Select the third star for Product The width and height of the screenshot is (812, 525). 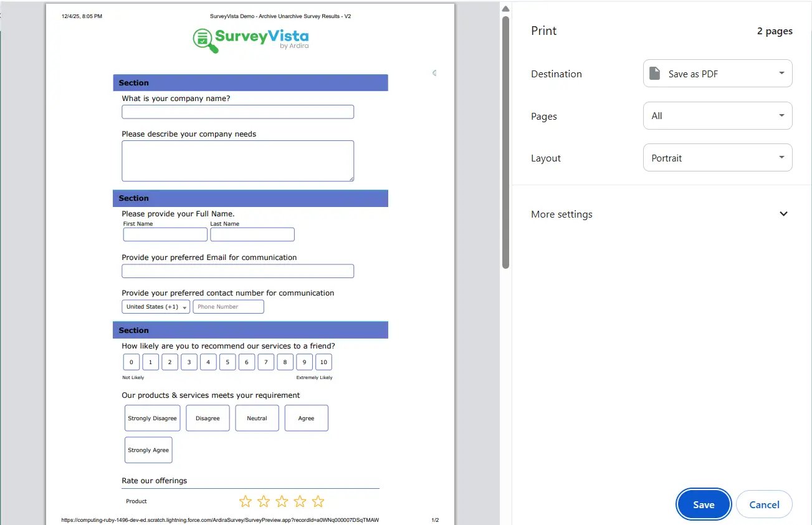click(x=282, y=501)
